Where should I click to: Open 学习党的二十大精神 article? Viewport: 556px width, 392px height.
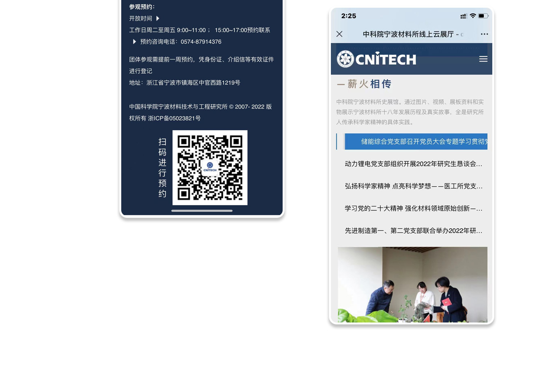click(x=414, y=209)
